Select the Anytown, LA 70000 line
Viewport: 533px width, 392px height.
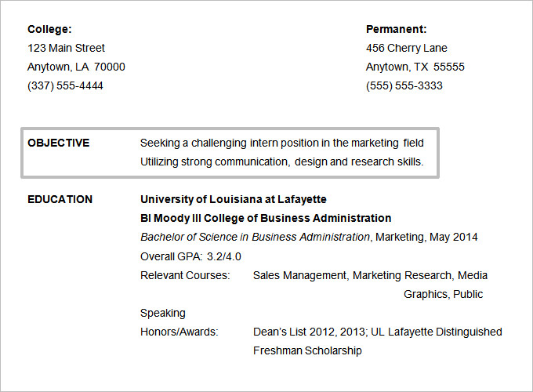(76, 67)
